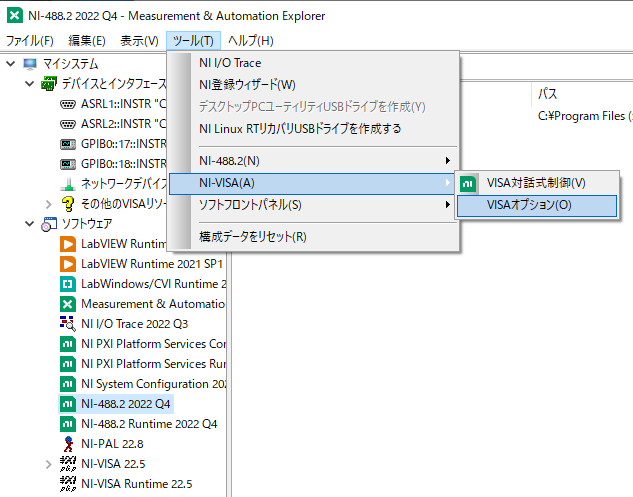
Task: Click the NI System Configuration icon
Action: [x=68, y=384]
